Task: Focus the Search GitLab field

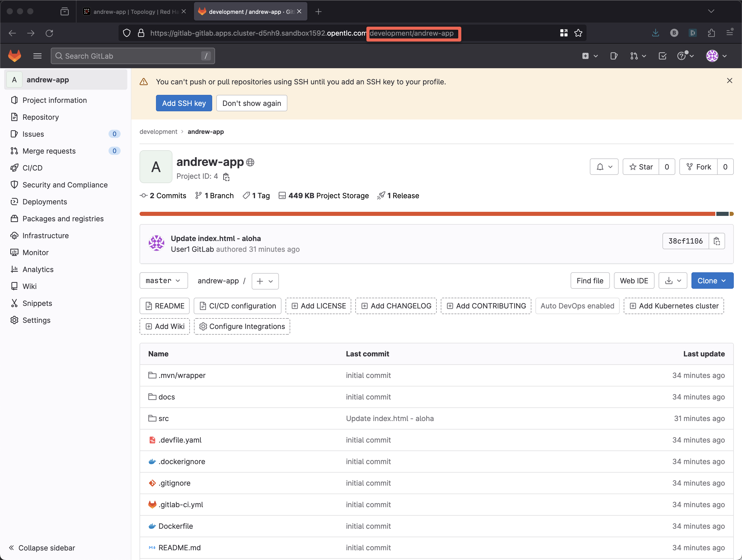Action: point(132,56)
